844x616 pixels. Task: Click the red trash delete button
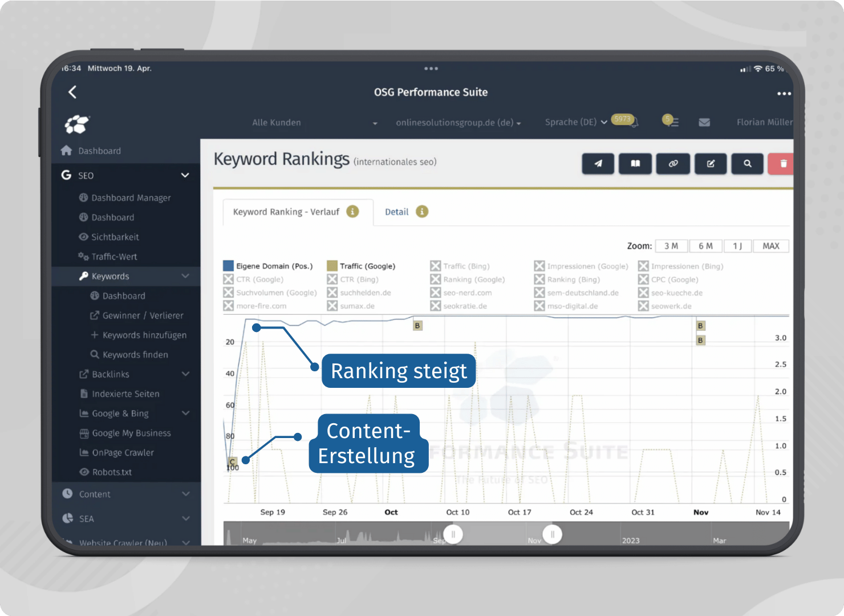click(781, 164)
